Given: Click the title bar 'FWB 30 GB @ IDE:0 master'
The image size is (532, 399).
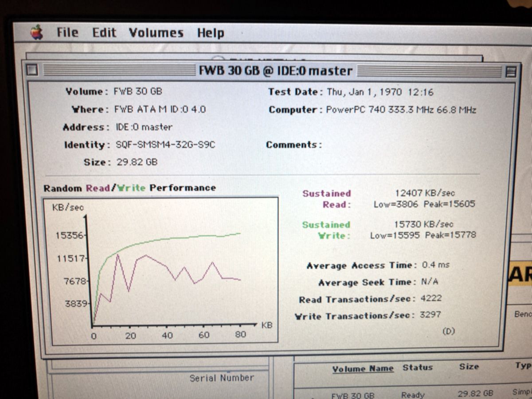Looking at the screenshot, I should coord(275,71).
